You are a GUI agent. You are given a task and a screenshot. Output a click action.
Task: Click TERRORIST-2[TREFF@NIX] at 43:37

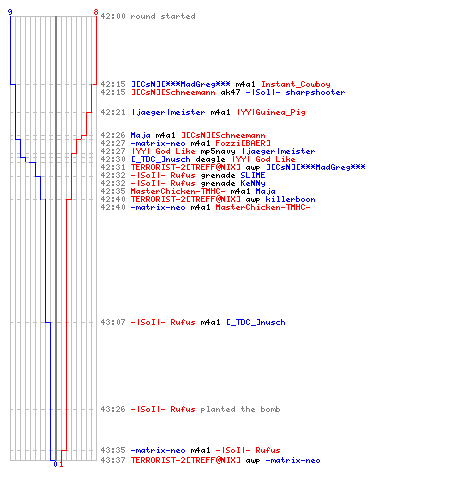tap(185, 460)
